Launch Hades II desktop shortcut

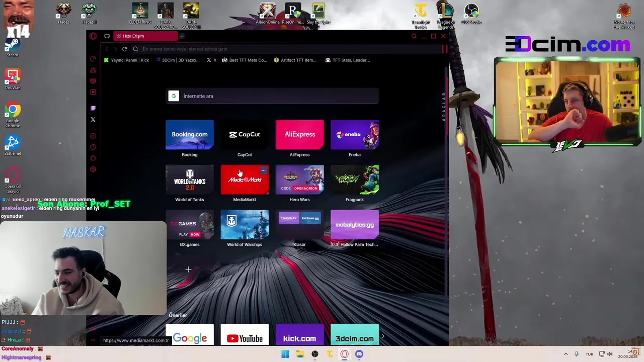(x=89, y=14)
